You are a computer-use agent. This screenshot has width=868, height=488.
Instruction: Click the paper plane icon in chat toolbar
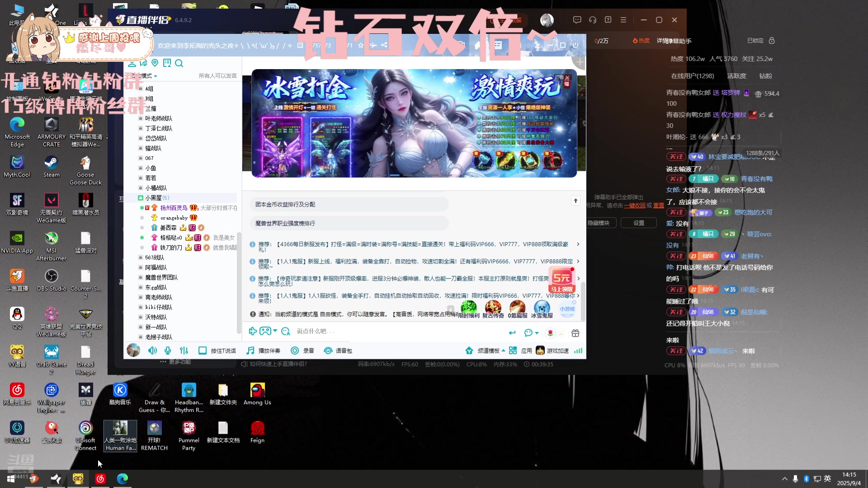click(253, 331)
